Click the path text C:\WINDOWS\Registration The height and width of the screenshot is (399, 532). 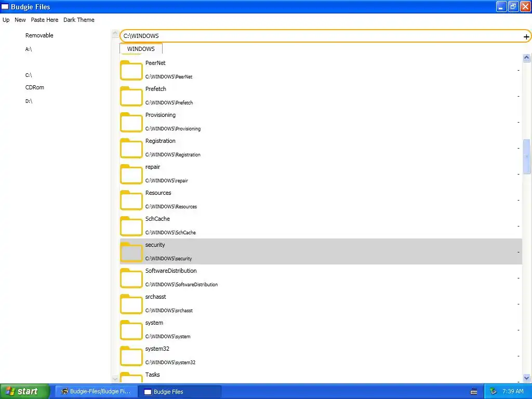click(172, 154)
